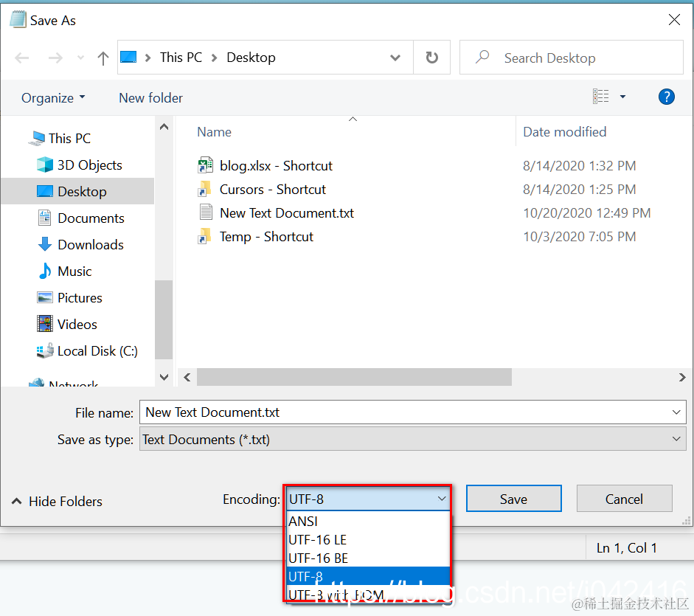Choose UTF-8 encoding in list

(368, 576)
